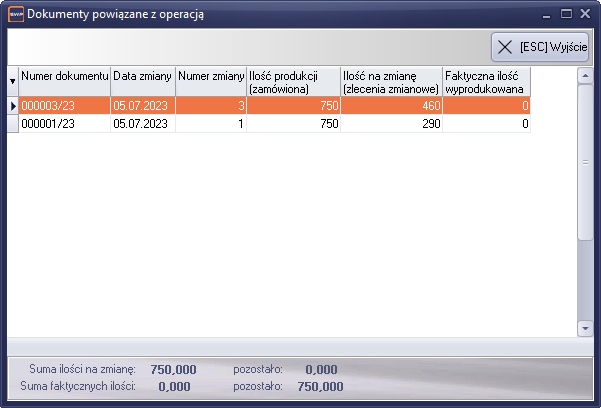The image size is (601, 408).
Task: Click the vertical scrollbar thumb
Action: 585,160
